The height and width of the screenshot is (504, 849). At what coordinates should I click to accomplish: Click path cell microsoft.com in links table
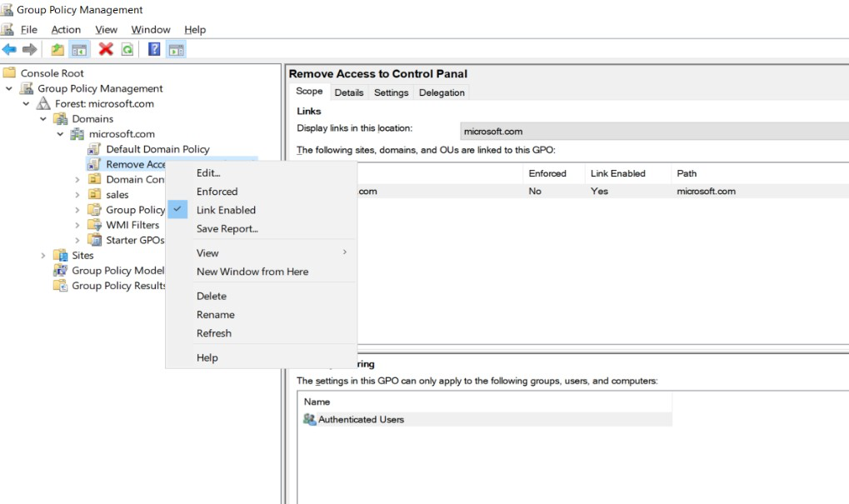[x=706, y=191]
